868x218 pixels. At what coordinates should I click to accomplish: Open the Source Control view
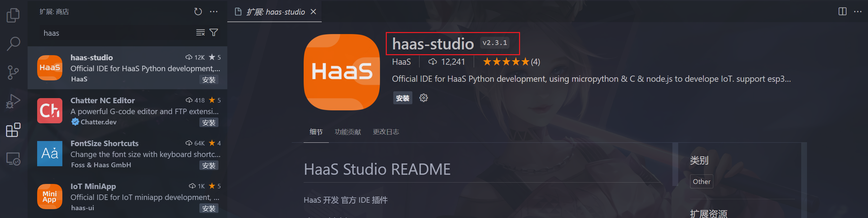click(13, 72)
